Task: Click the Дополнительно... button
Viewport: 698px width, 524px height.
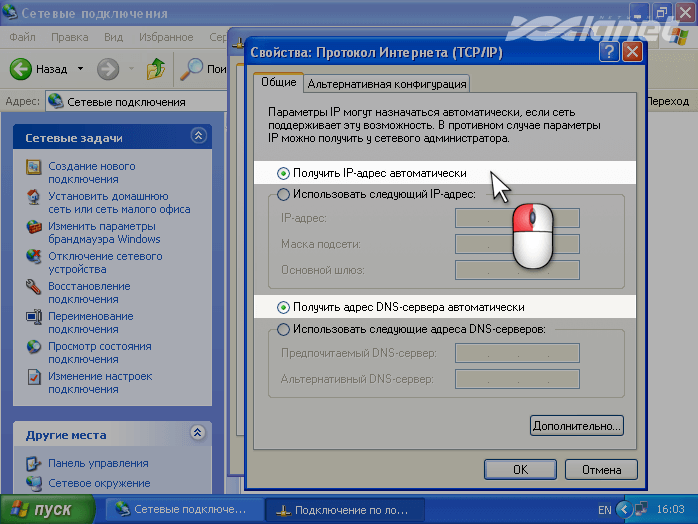Action: pos(576,426)
